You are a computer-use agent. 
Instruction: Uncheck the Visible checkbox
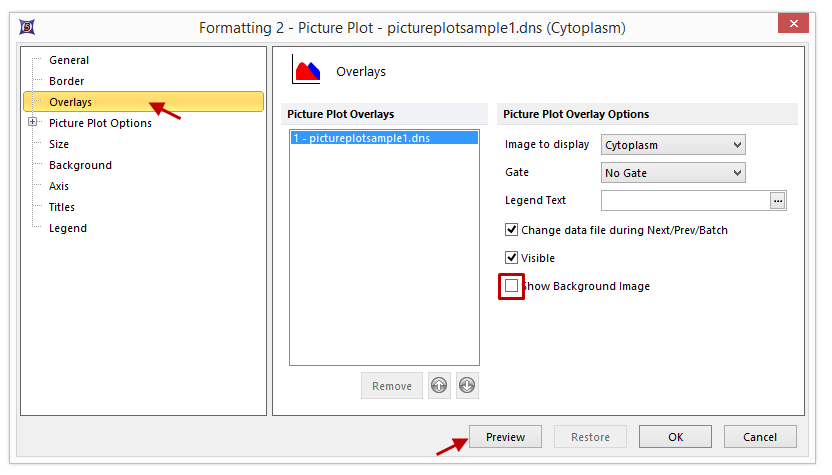(x=512, y=258)
